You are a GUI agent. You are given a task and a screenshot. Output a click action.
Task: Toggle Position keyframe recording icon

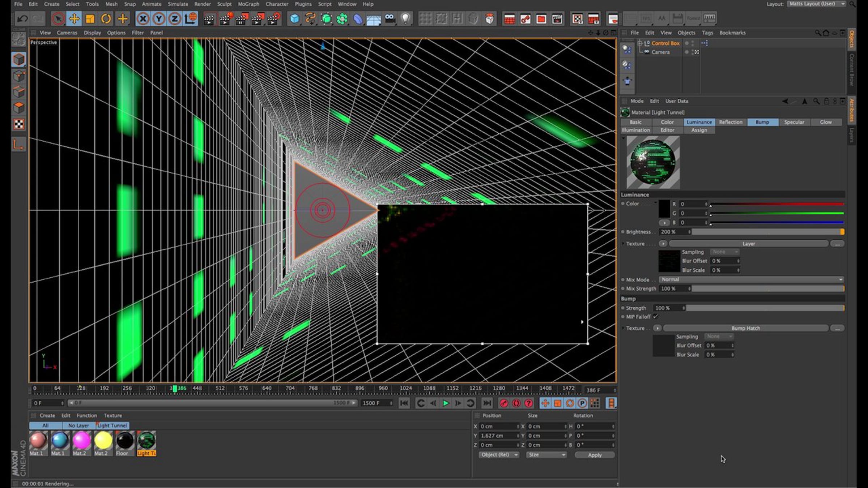pyautogui.click(x=545, y=403)
